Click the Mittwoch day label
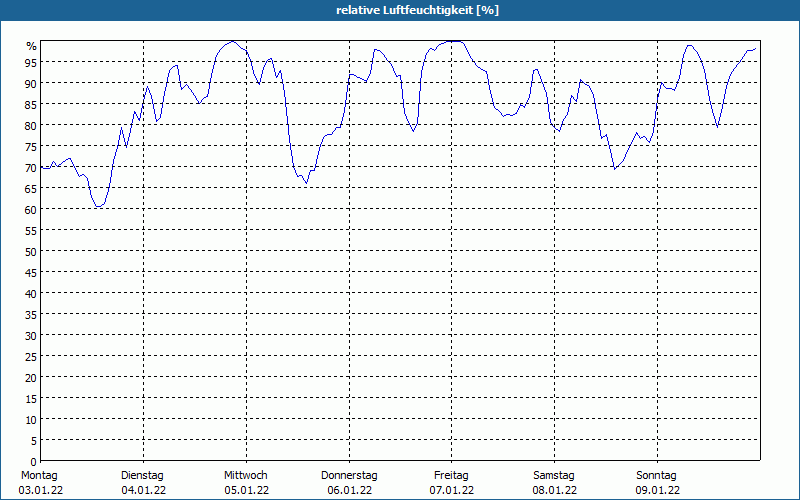Image resolution: width=800 pixels, height=500 pixels. pos(245,476)
